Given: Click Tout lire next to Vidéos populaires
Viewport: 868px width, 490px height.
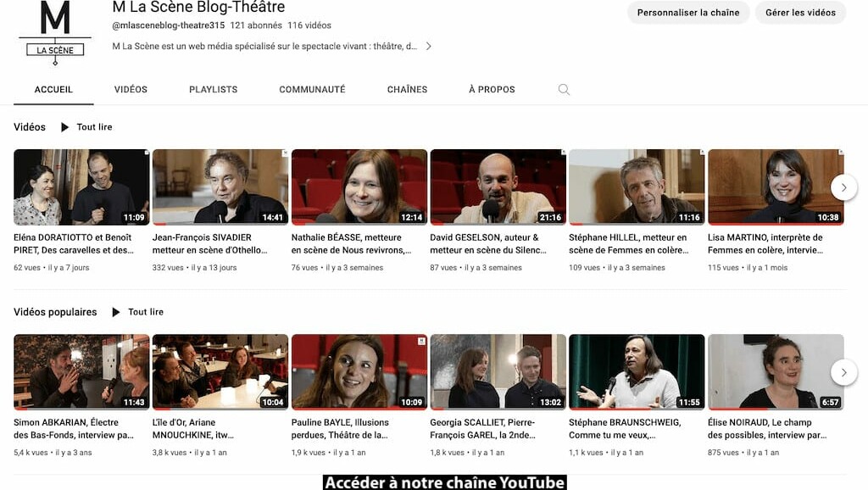Looking at the screenshot, I should coord(146,312).
